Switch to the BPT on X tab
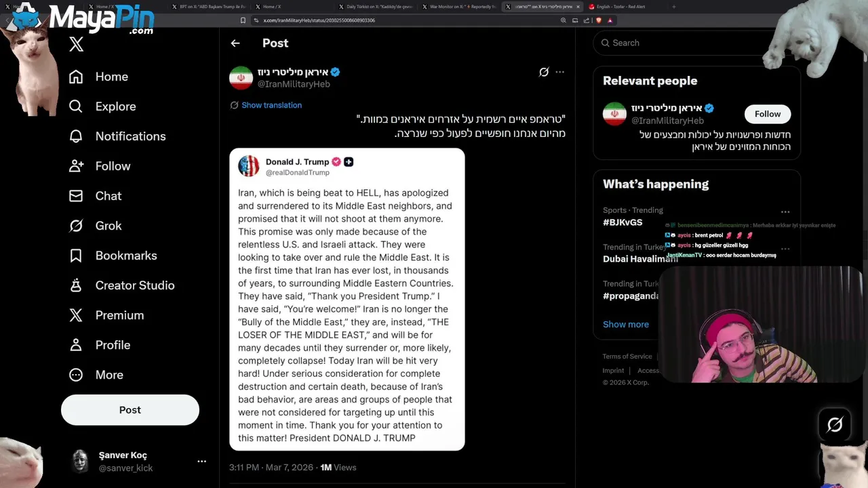The width and height of the screenshot is (868, 488). (208, 7)
